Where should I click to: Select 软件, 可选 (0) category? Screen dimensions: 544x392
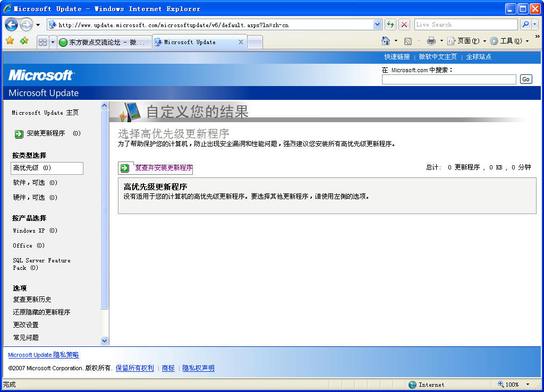tap(35, 183)
